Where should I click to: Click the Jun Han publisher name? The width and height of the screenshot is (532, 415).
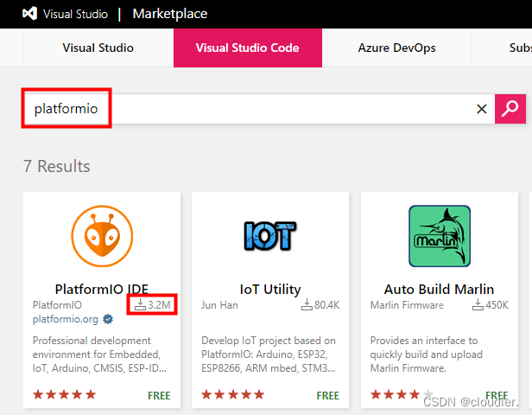click(x=219, y=305)
